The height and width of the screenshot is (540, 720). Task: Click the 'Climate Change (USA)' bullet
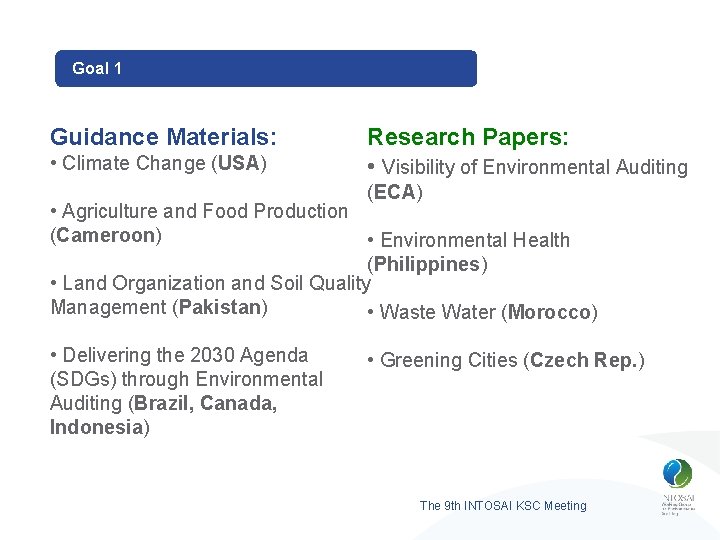click(159, 163)
